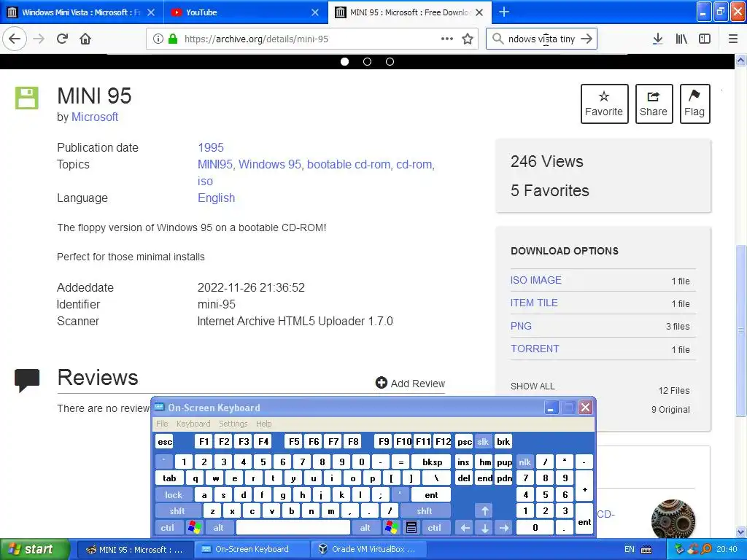Open the Windows 95 topic link
The width and height of the screenshot is (747, 560).
pos(270,164)
